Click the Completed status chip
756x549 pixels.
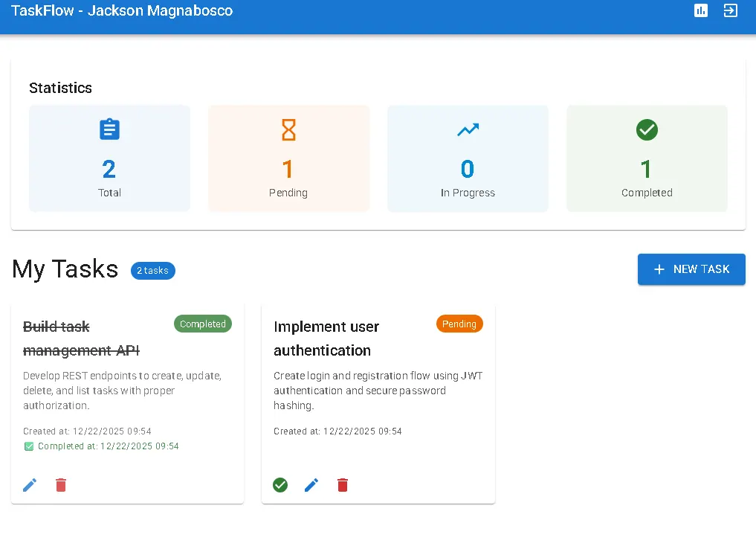202,324
